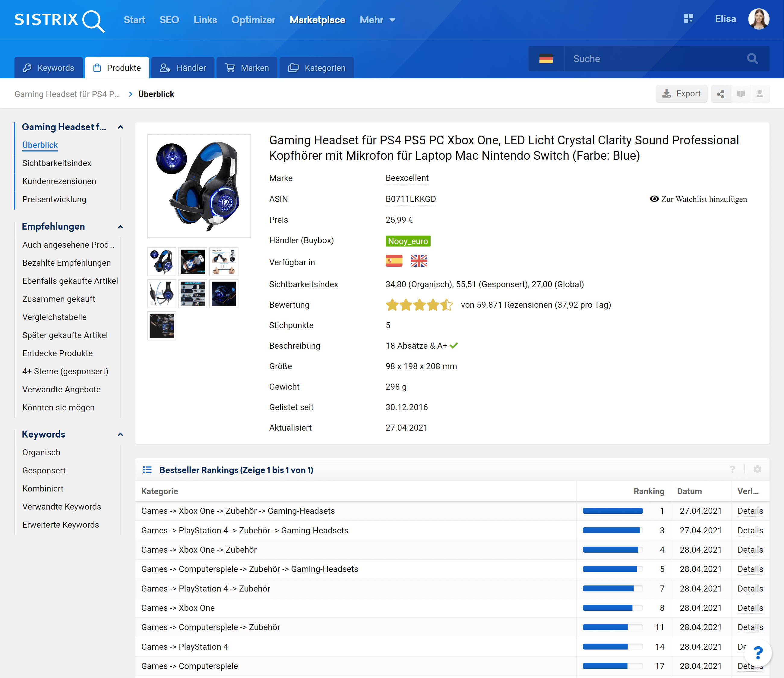Viewport: 784px width, 678px height.
Task: Open the apps grid icon near Elisa
Action: point(688,19)
